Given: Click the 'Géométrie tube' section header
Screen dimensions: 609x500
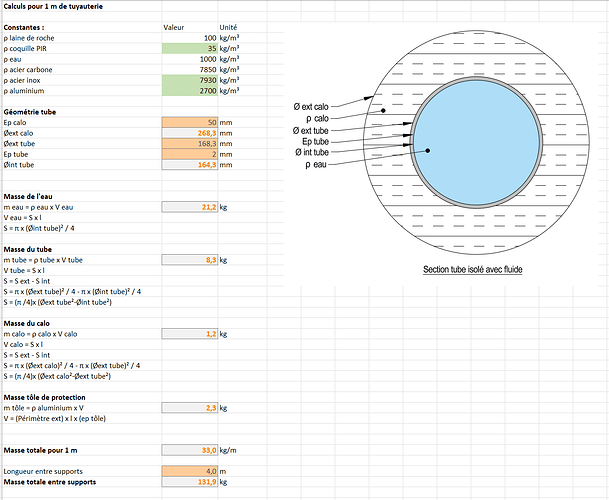Looking at the screenshot, I should click(x=30, y=112).
